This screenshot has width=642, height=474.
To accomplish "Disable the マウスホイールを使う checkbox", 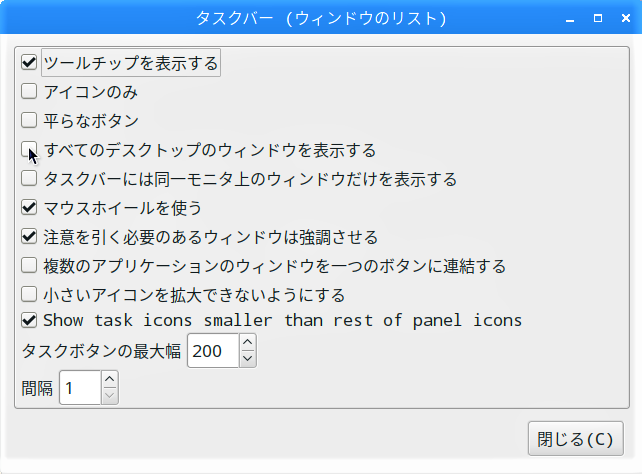I will tap(29, 208).
